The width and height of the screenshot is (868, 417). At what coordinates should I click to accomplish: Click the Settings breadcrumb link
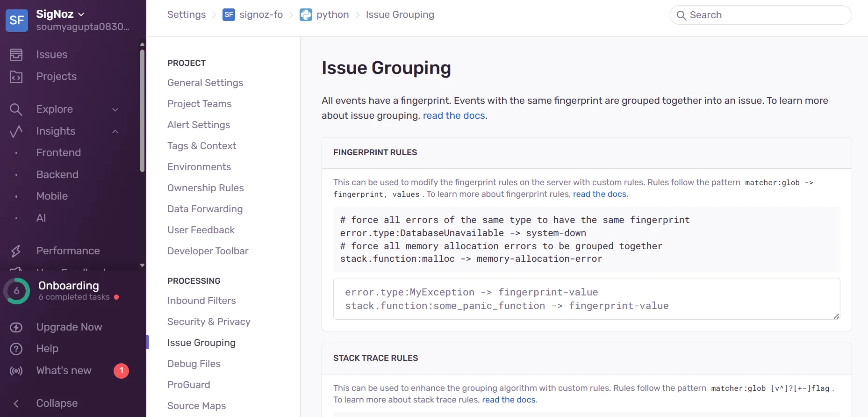pos(187,14)
